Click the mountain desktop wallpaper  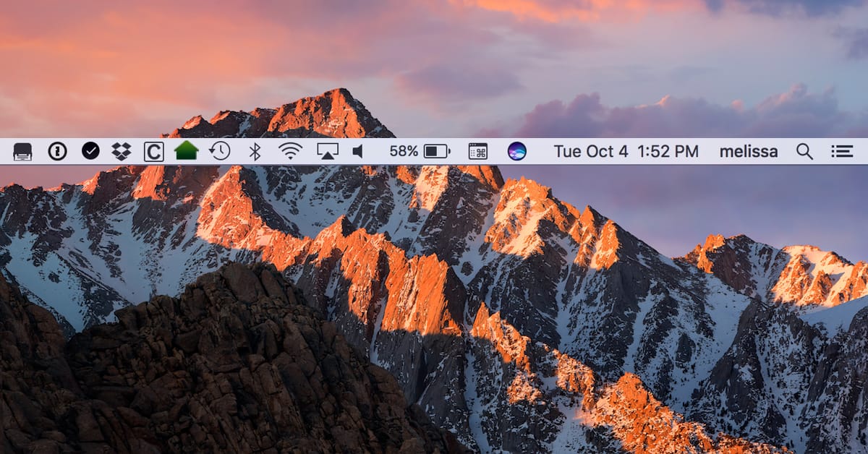(x=434, y=304)
